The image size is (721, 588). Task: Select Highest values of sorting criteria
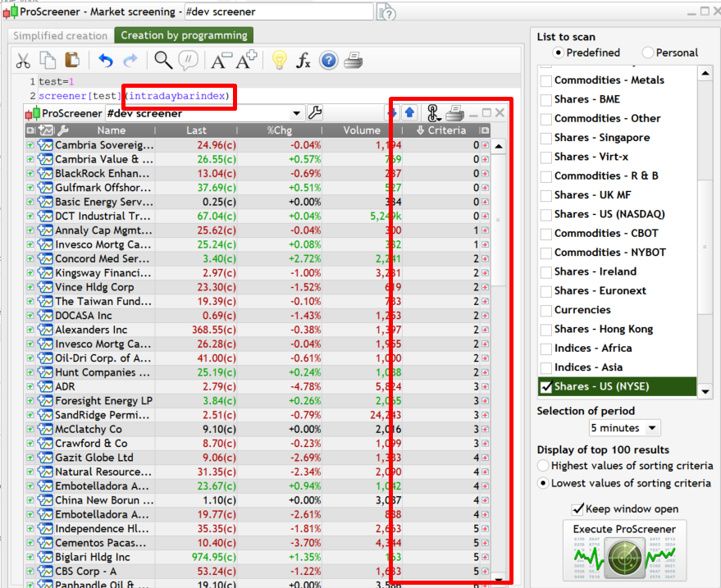pyautogui.click(x=543, y=466)
